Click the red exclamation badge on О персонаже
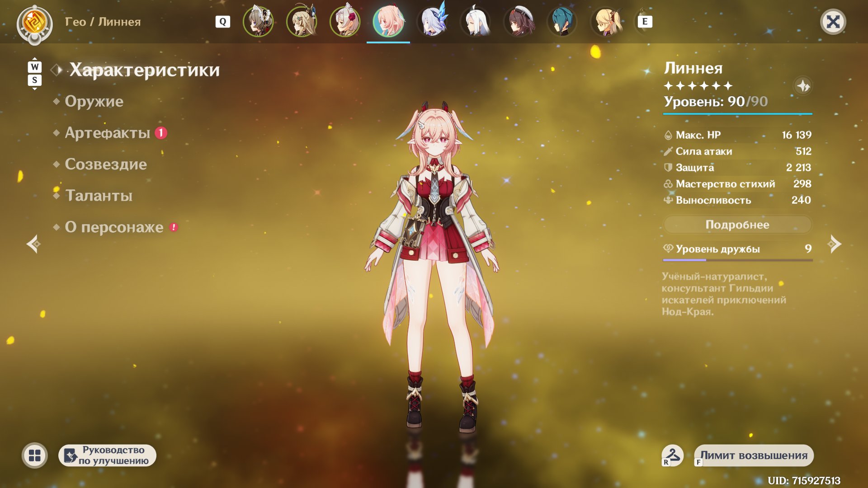The width and height of the screenshot is (868, 488). pos(174,227)
